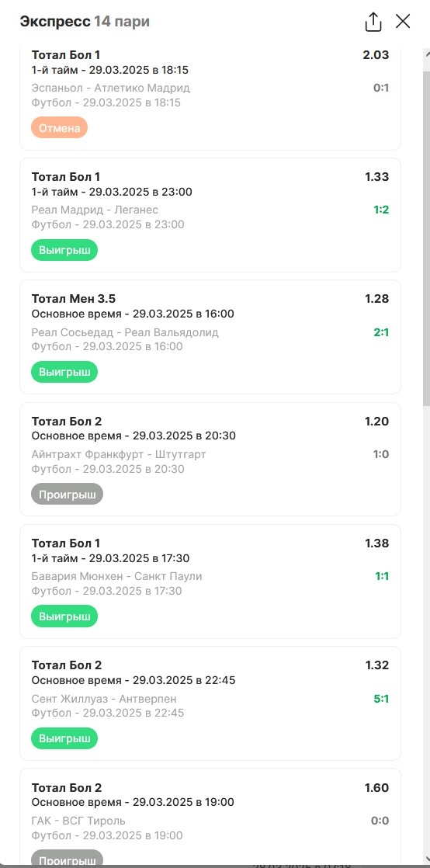Image resolution: width=430 pixels, height=868 pixels.
Task: Click the scrollbar up arrow
Action: click(426, 55)
